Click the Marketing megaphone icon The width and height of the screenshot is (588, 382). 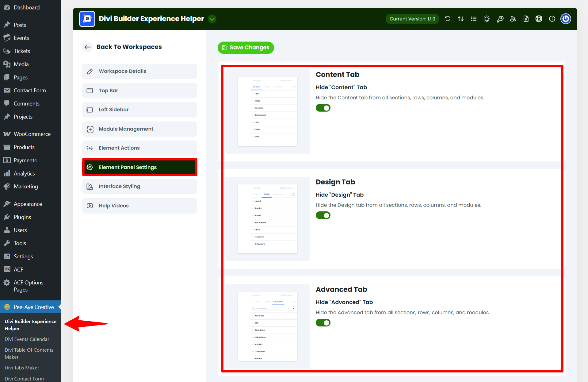pos(7,186)
